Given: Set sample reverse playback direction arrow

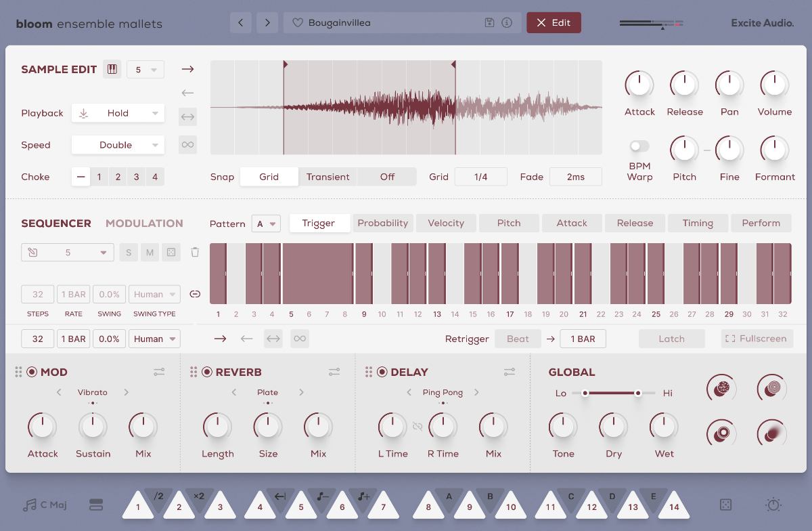Looking at the screenshot, I should point(187,93).
